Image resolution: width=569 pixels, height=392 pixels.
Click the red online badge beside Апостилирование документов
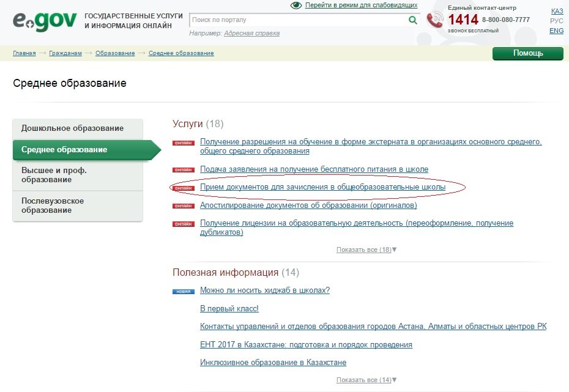(x=184, y=206)
